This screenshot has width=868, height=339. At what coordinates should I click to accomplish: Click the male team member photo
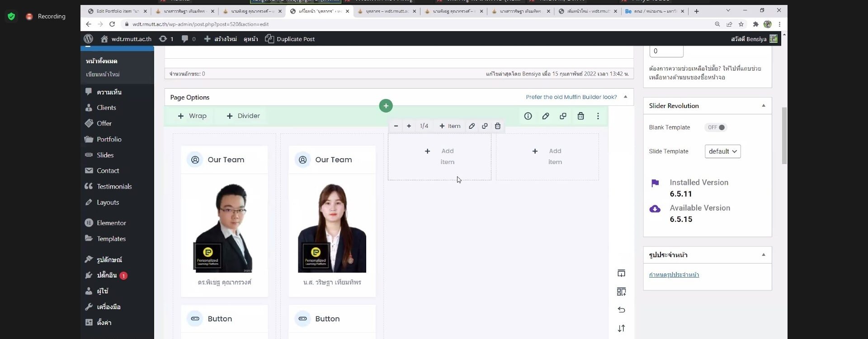tap(224, 228)
